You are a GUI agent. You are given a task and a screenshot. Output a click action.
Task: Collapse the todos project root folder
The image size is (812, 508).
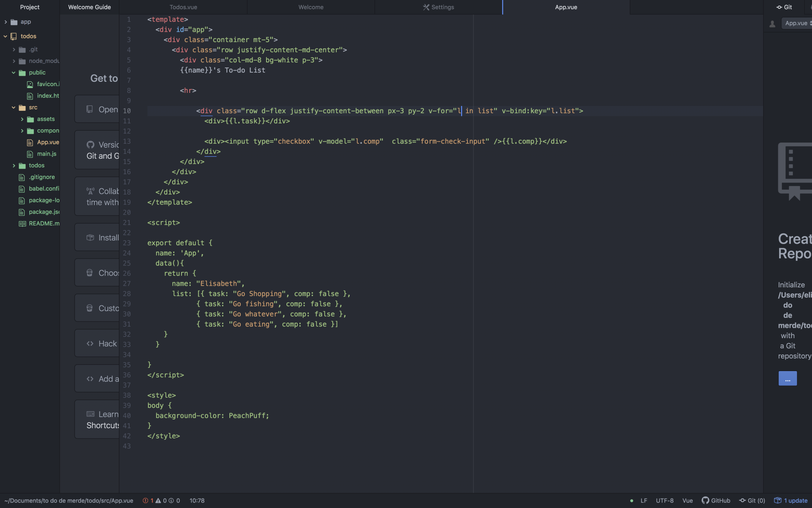[6, 36]
